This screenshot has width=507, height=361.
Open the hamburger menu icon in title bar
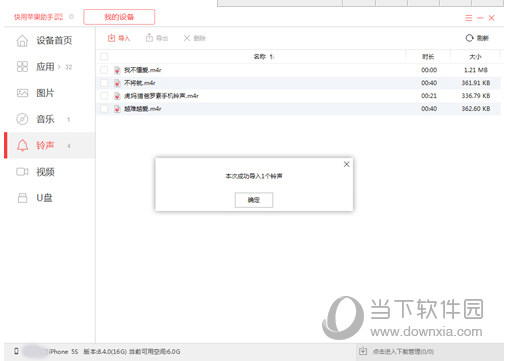(x=469, y=18)
